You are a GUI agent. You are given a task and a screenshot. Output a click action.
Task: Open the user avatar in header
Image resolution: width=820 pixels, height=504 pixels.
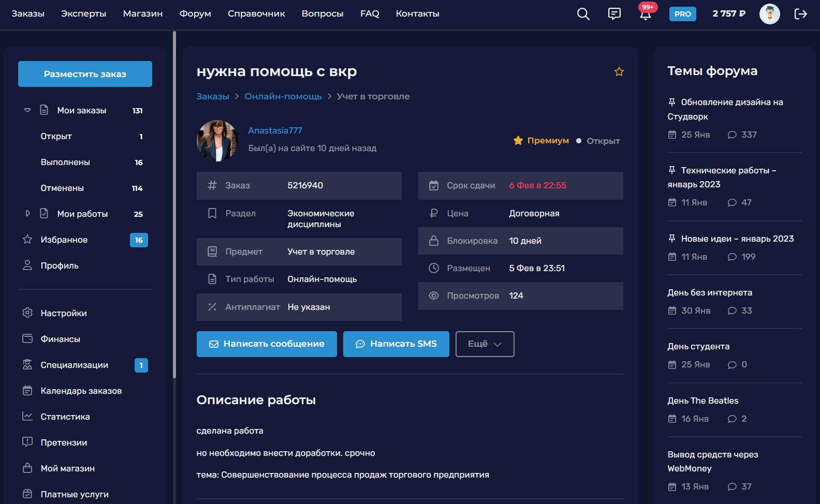click(x=769, y=14)
